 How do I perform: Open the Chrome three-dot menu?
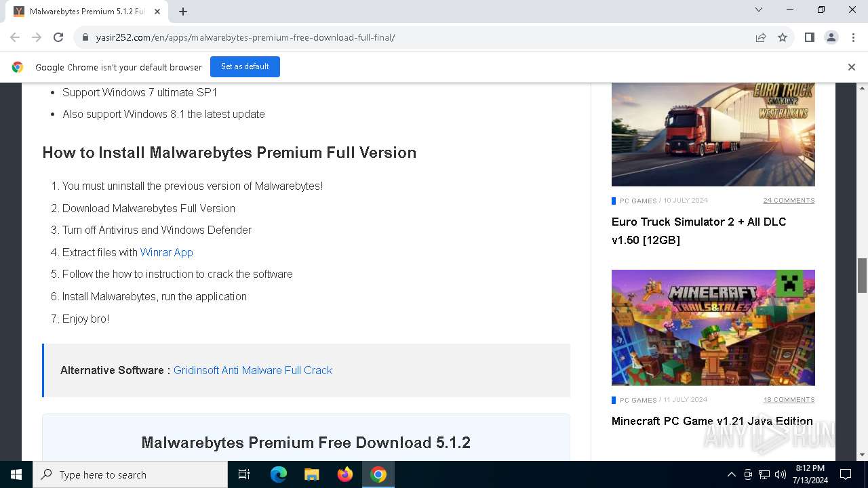pyautogui.click(x=852, y=37)
